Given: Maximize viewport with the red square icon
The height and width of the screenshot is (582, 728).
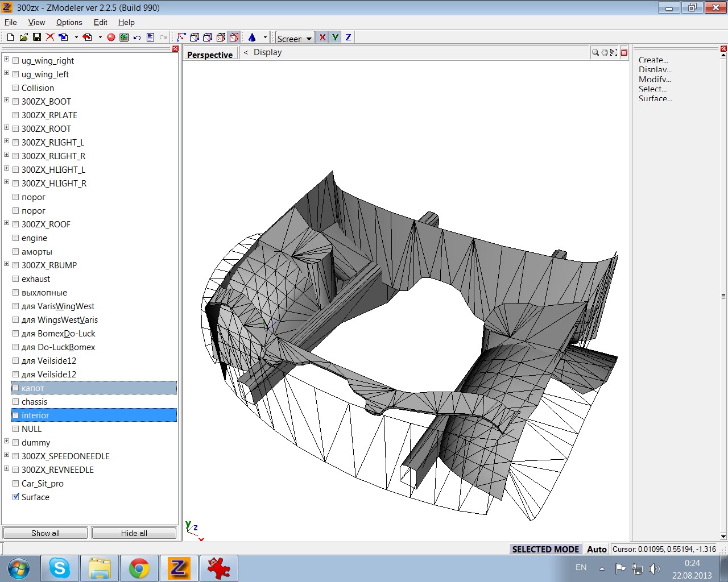Looking at the screenshot, I should 624,52.
